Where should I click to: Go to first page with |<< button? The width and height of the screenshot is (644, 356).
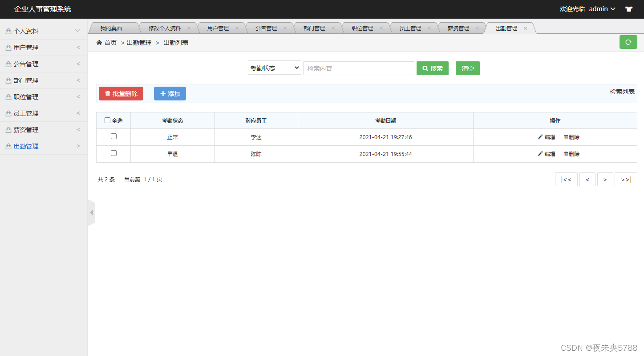(x=566, y=180)
